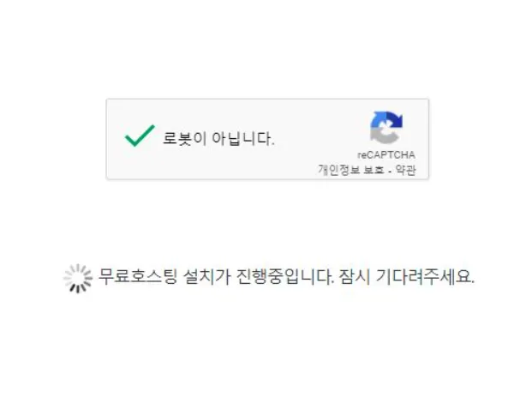Click the word "보호" in privacy link

pos(374,170)
